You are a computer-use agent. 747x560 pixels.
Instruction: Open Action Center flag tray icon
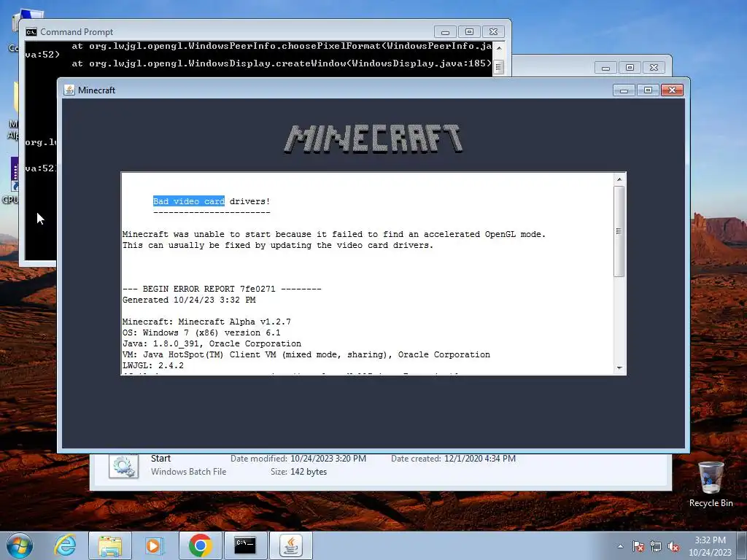pos(638,546)
